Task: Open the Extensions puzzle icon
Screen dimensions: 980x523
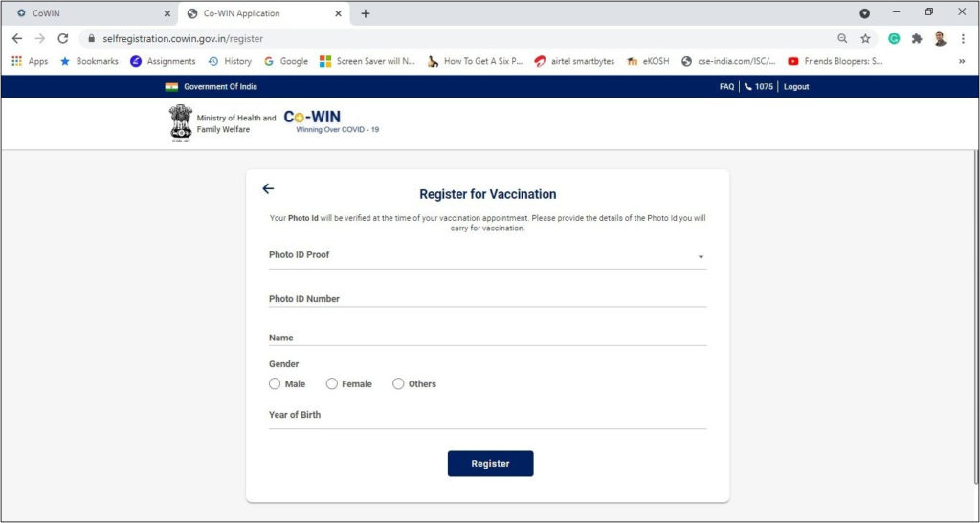Action: 917,38
